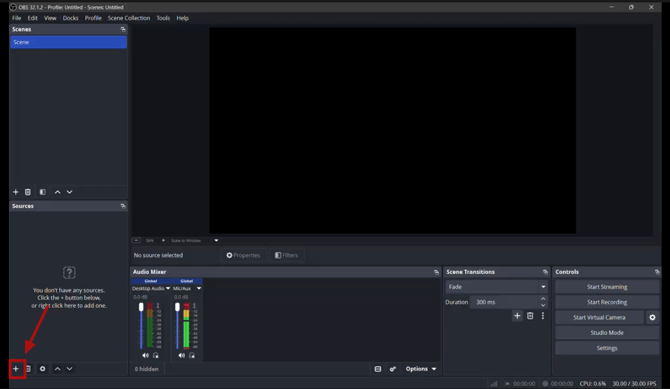
Task: Click the '30.00 / 30.00 FPS' status
Action: pos(634,383)
